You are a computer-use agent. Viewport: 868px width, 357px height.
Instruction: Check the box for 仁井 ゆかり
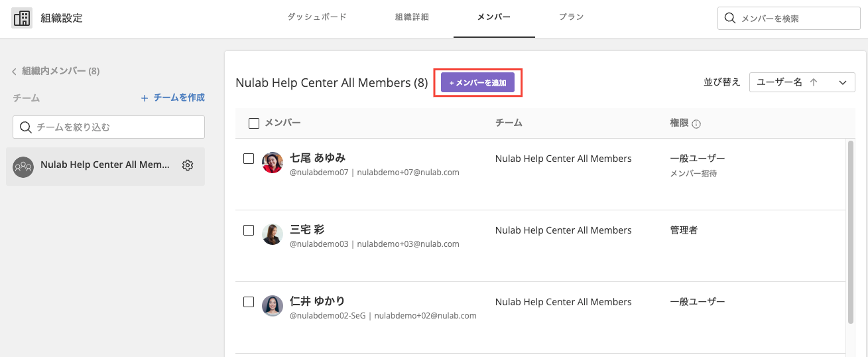click(249, 302)
